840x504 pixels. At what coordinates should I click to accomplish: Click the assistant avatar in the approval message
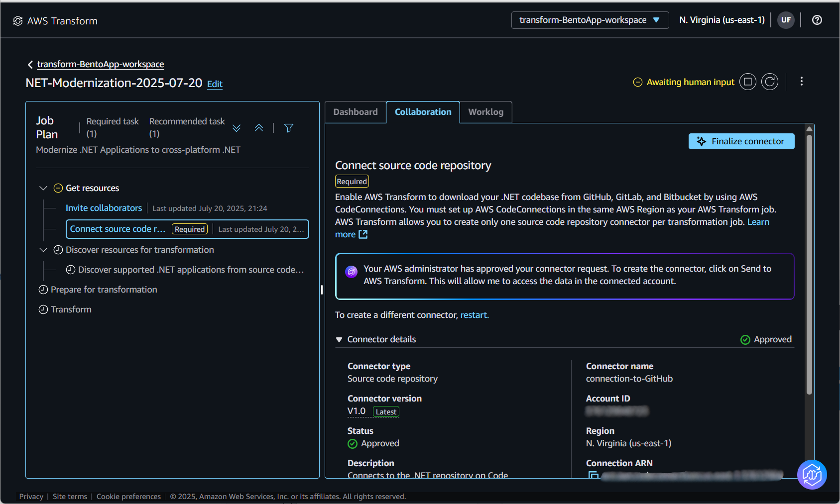click(x=352, y=272)
